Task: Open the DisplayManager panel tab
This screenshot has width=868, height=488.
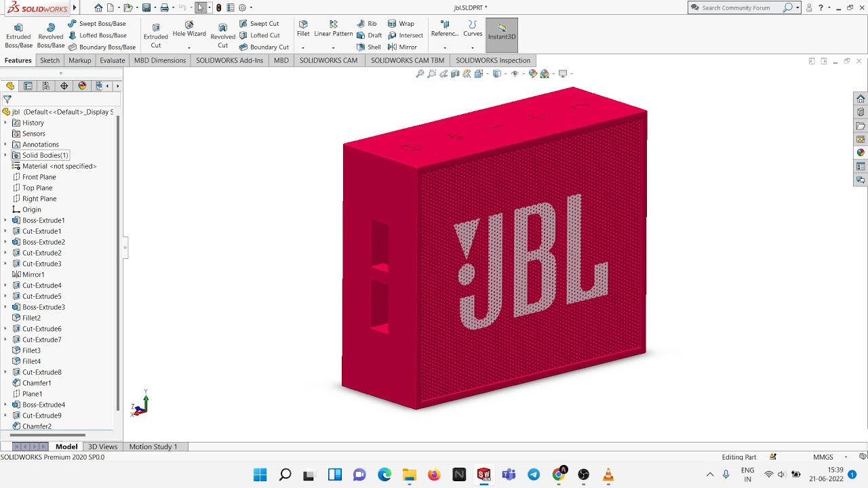Action: [82, 86]
